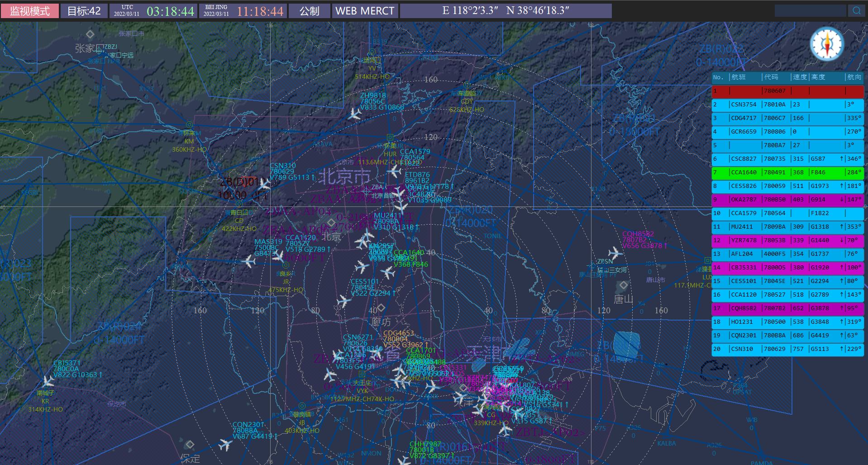868x465 pixels.
Task: Select the green CCA1640 flight row
Action: coord(787,173)
